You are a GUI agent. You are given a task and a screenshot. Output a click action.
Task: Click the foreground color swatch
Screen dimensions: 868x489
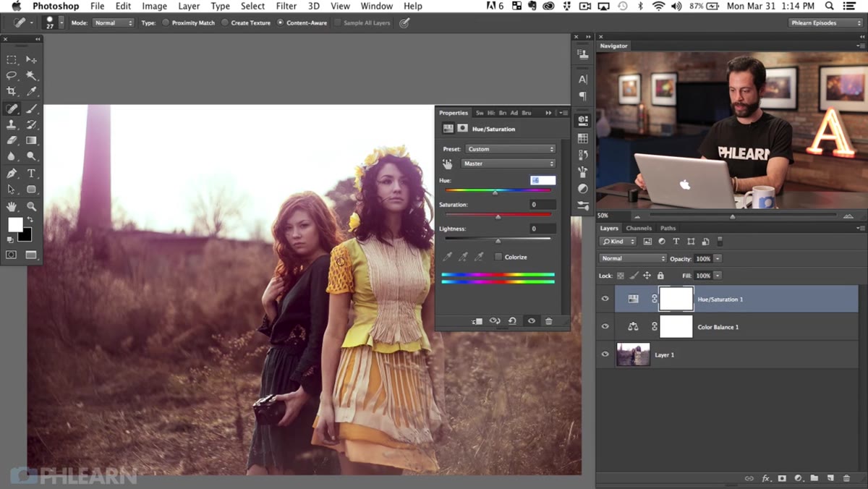(x=15, y=225)
